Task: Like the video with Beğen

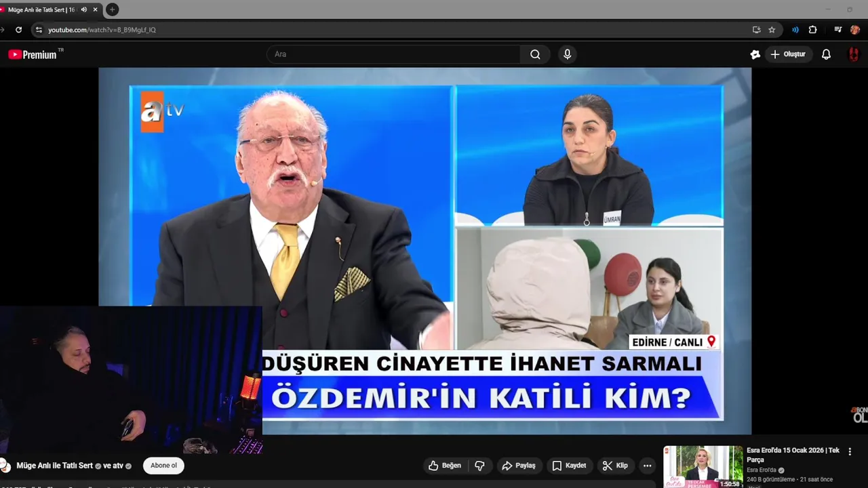Action: 446,466
